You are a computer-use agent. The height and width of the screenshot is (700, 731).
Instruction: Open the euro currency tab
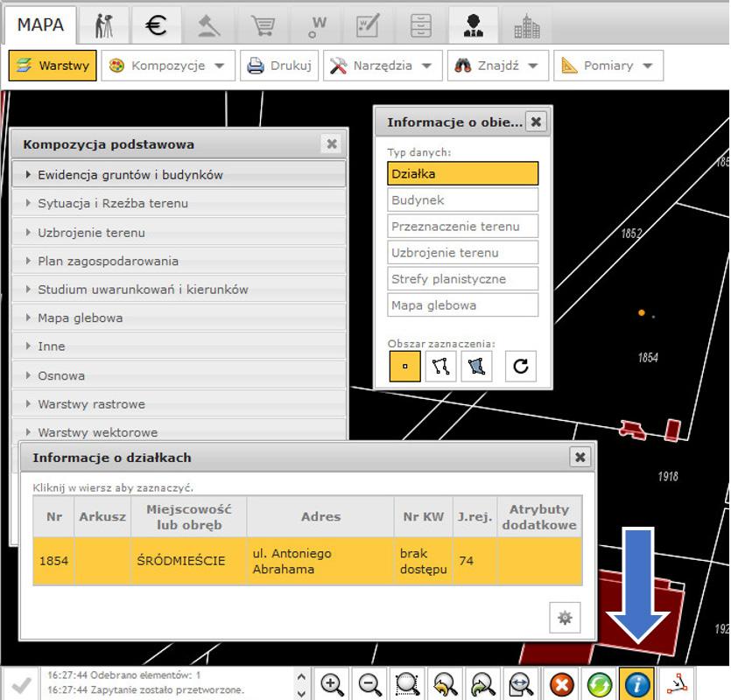156,25
